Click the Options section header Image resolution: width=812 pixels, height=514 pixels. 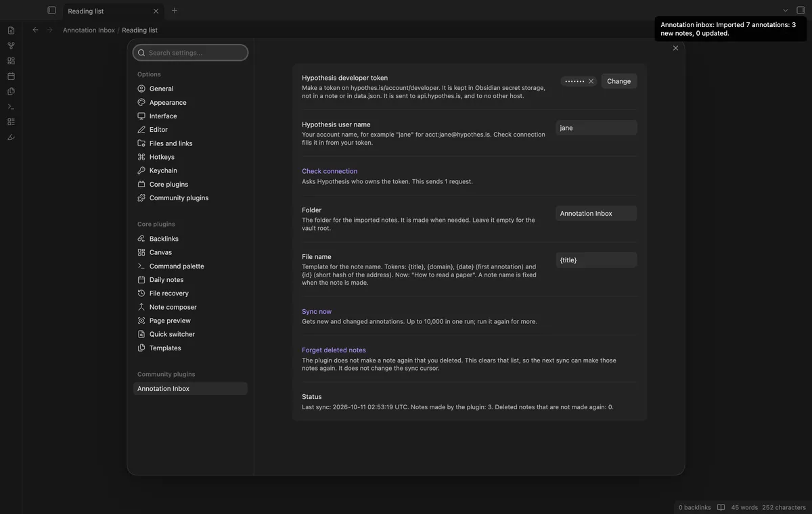click(x=149, y=74)
